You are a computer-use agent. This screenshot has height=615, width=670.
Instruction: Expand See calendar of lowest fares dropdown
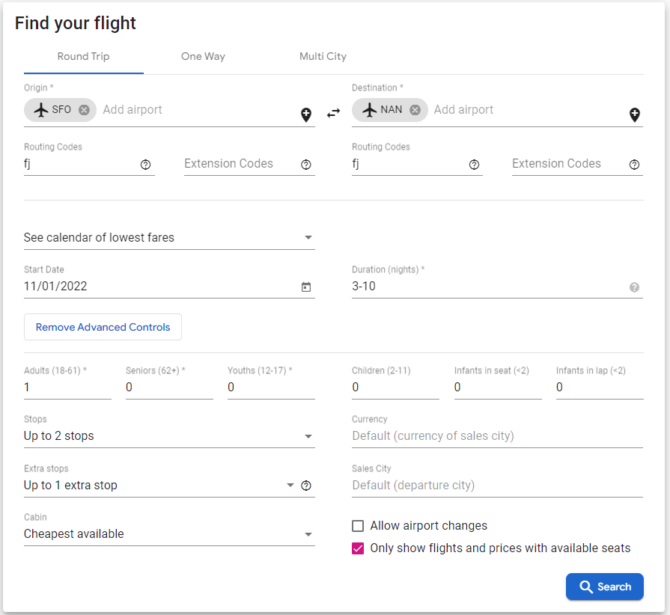point(169,238)
